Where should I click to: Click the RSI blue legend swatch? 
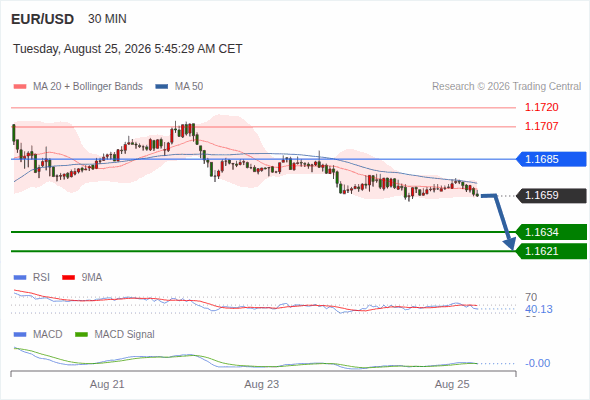pyautogui.click(x=20, y=278)
